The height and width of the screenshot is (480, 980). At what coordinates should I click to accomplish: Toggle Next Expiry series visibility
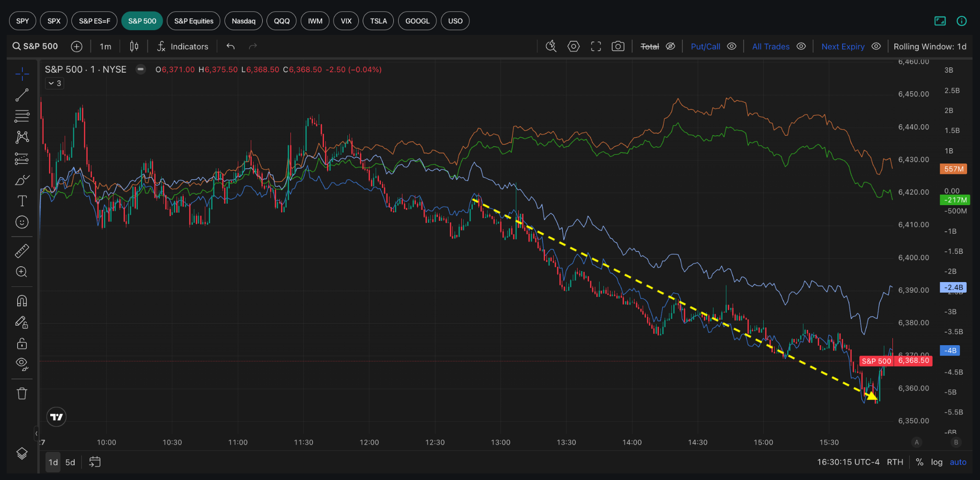click(x=876, y=46)
